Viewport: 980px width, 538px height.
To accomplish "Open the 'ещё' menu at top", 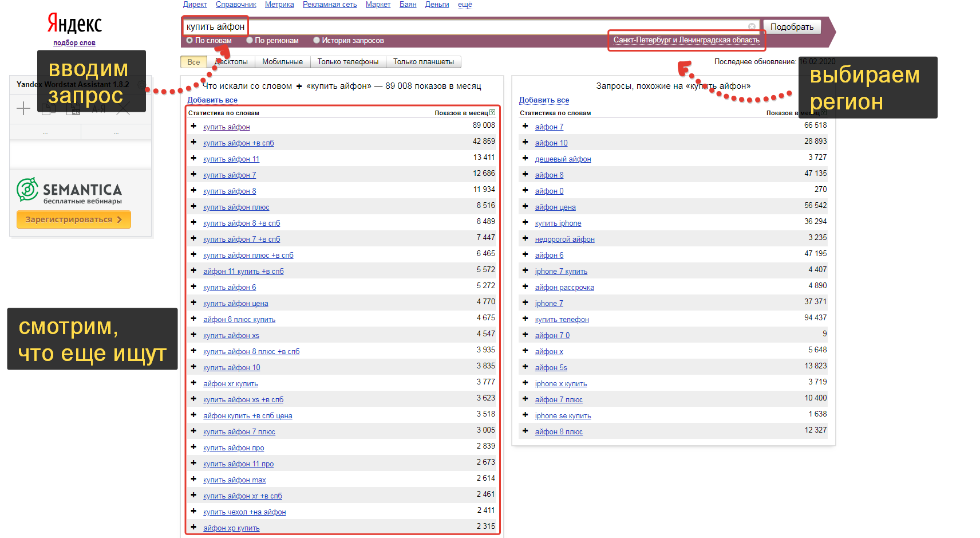I will (465, 5).
